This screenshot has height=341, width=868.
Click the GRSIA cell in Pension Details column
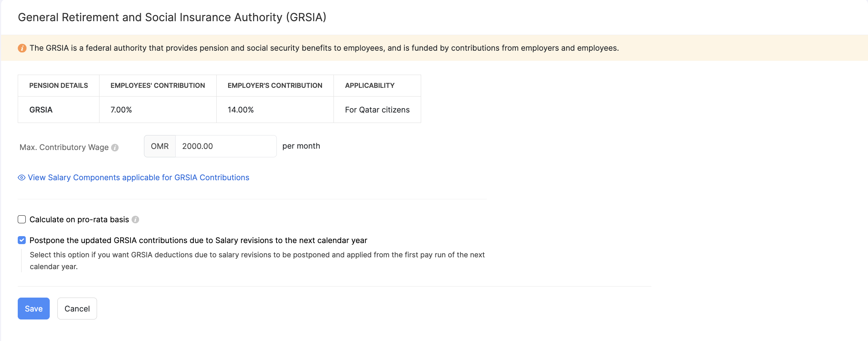pyautogui.click(x=41, y=110)
